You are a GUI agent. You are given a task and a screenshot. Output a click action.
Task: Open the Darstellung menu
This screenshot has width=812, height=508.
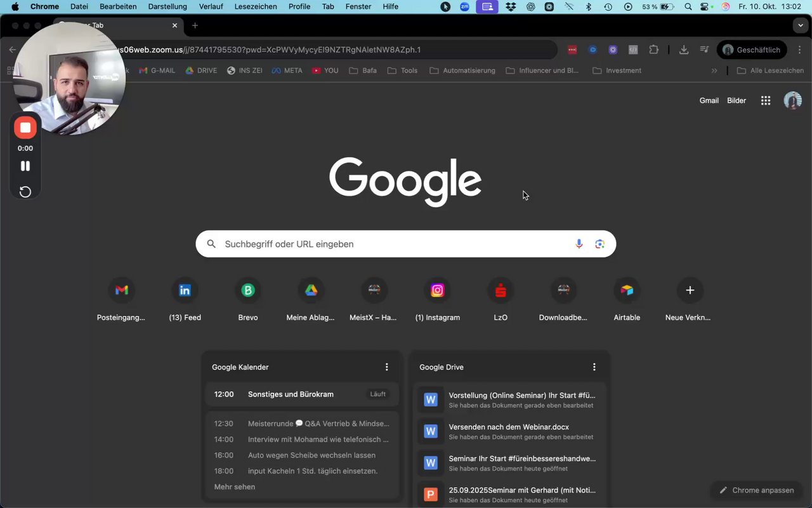coord(167,6)
